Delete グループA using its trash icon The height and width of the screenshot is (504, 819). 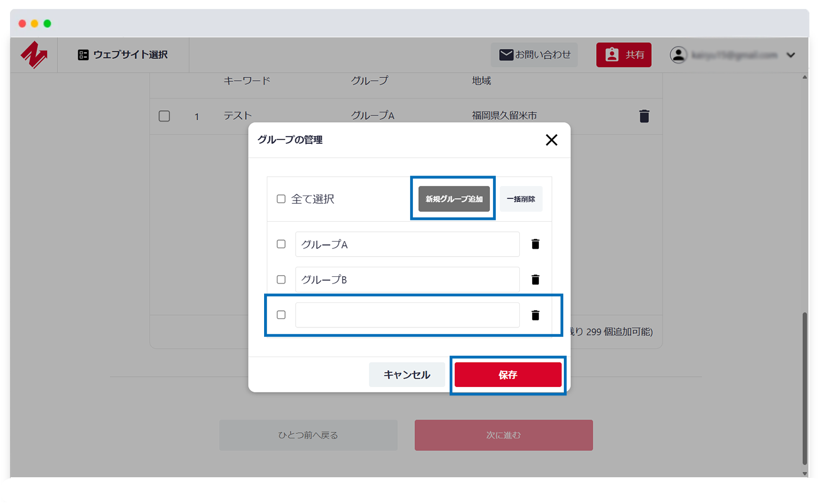[x=535, y=244]
